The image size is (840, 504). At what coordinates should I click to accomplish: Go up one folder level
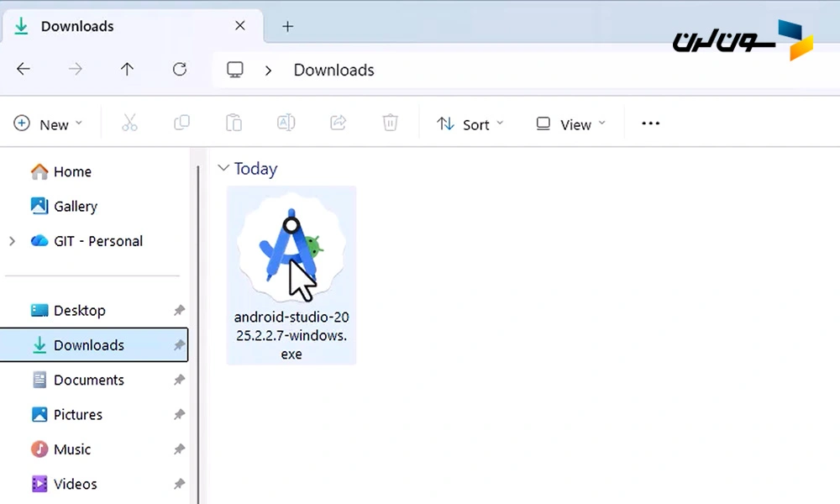(127, 70)
